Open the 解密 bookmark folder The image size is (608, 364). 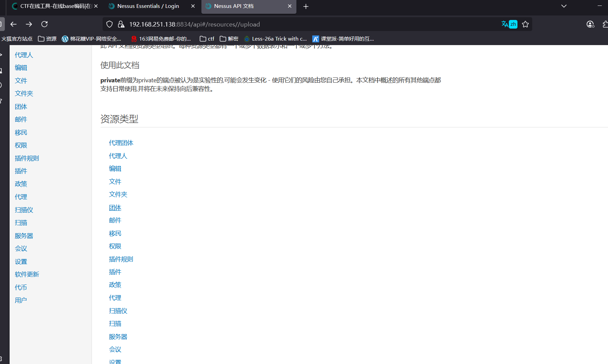coord(229,39)
